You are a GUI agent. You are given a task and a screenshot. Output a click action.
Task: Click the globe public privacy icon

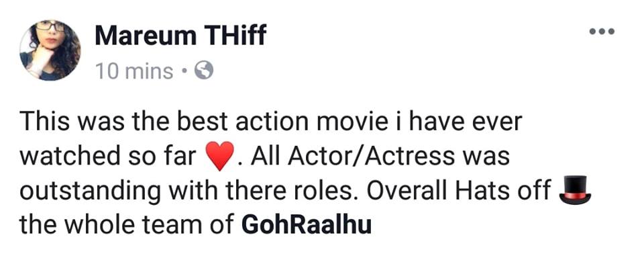[203, 71]
